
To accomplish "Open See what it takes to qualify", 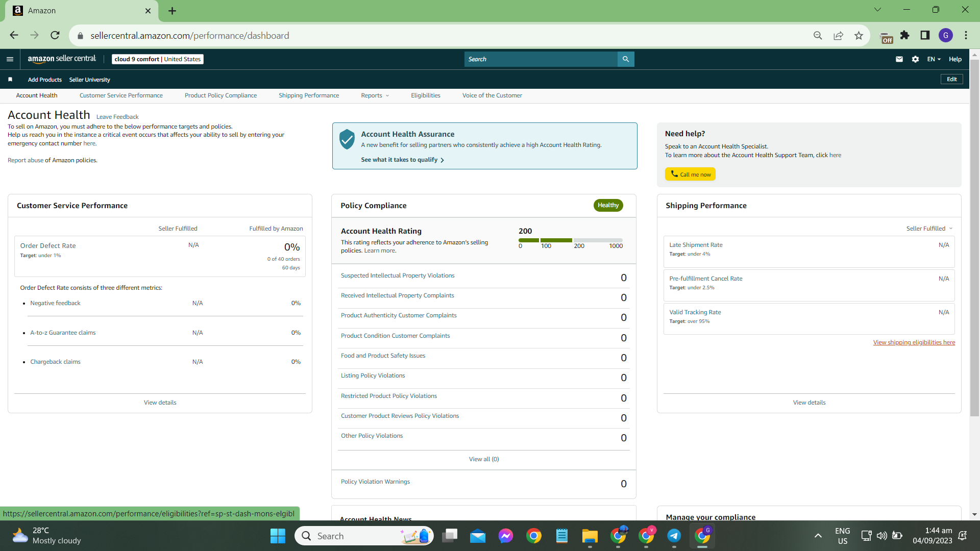I will pos(402,160).
